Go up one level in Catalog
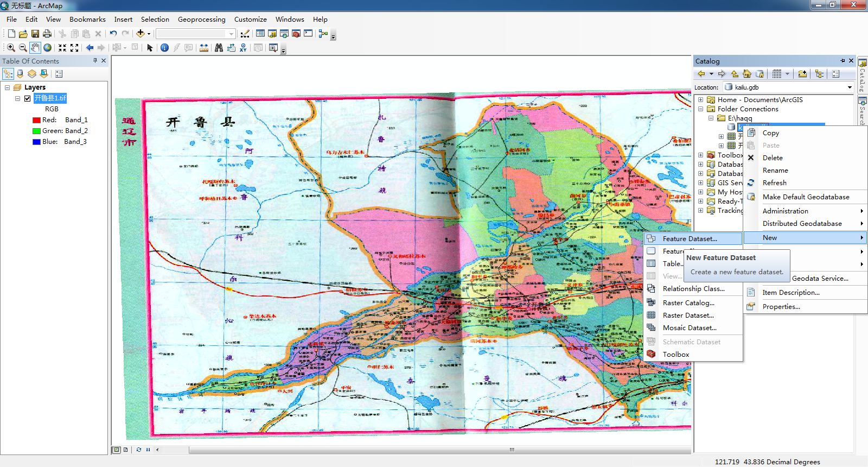868x467 pixels. pos(735,74)
